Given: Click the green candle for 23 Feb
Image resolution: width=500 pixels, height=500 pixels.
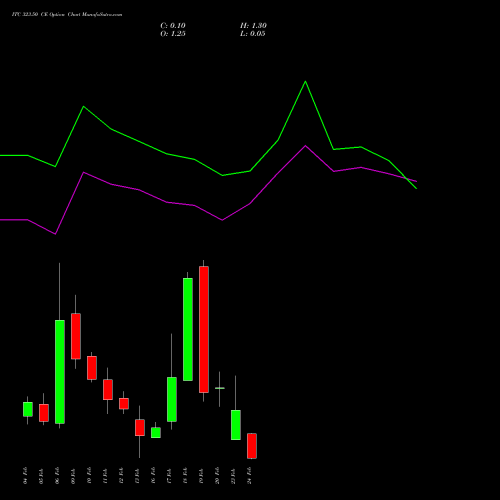Looking at the screenshot, I should 236,425.
